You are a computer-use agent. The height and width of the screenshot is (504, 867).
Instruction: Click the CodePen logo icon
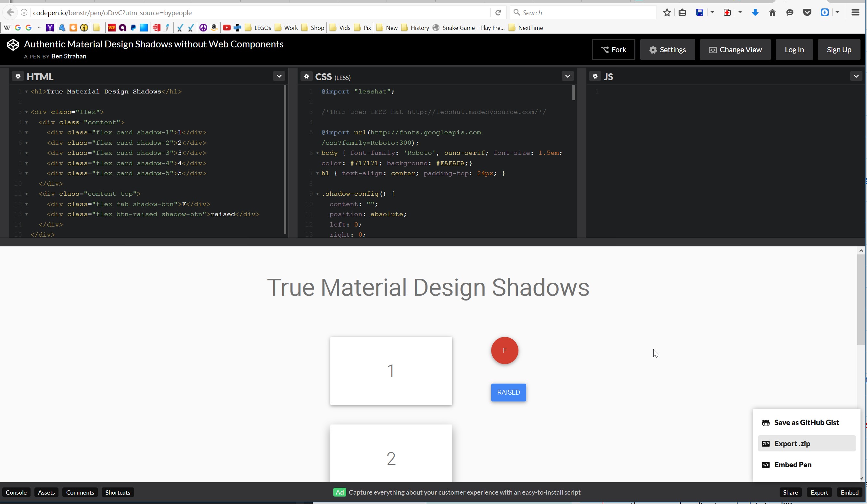[x=13, y=45]
